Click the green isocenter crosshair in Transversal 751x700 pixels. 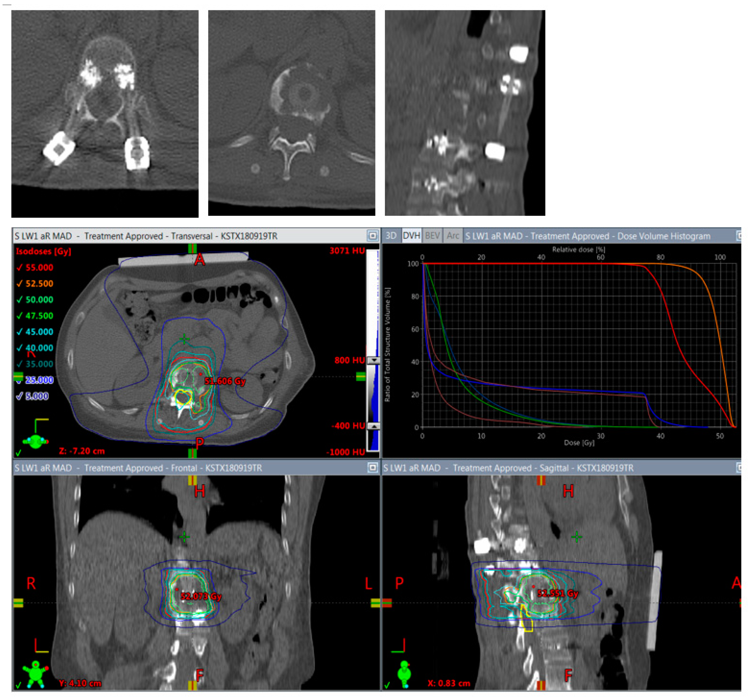coord(184,339)
